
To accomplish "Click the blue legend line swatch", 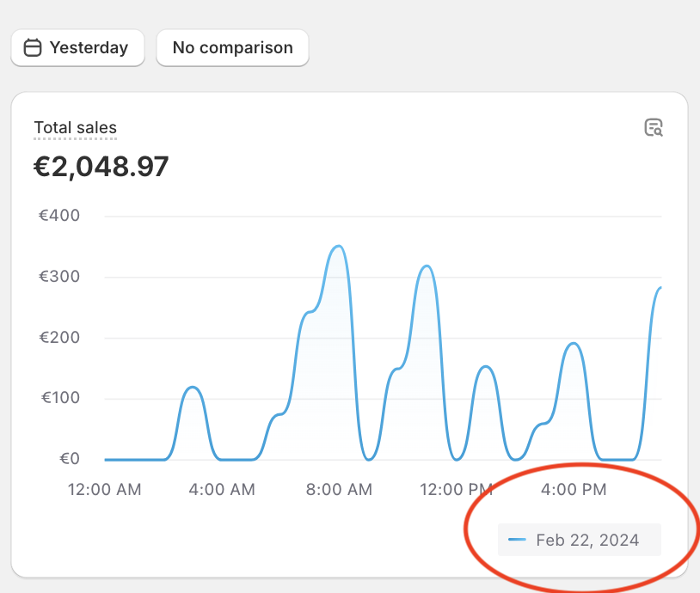I will (517, 540).
